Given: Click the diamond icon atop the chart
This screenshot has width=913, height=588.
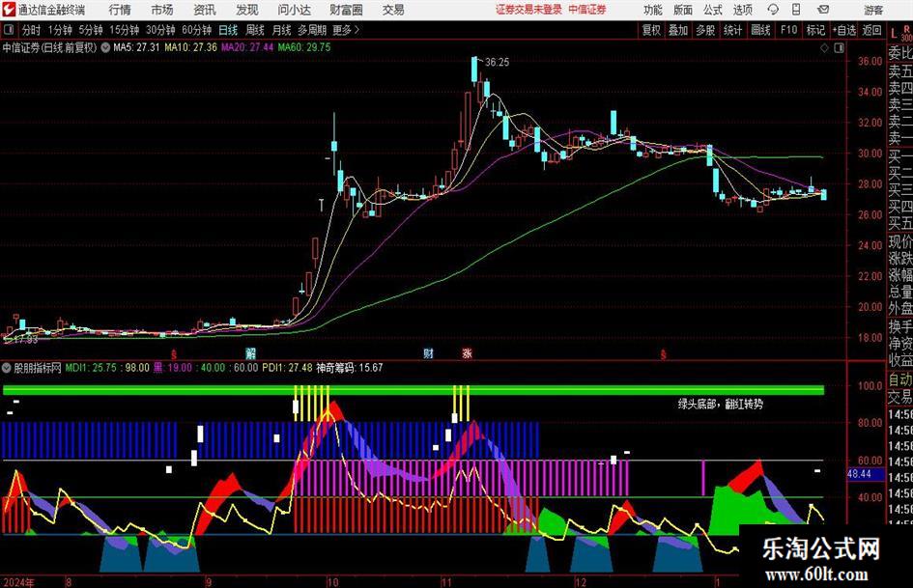Looking at the screenshot, I should click(x=824, y=47).
